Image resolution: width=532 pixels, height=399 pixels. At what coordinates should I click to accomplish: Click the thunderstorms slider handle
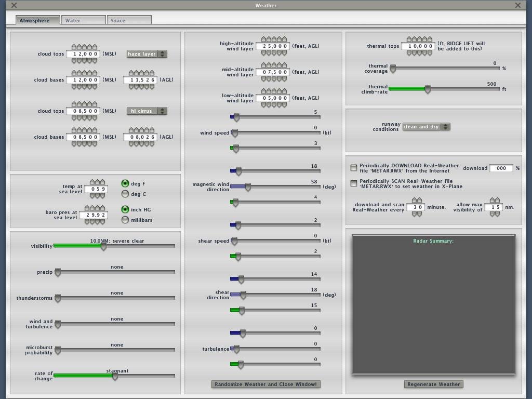tap(58, 298)
